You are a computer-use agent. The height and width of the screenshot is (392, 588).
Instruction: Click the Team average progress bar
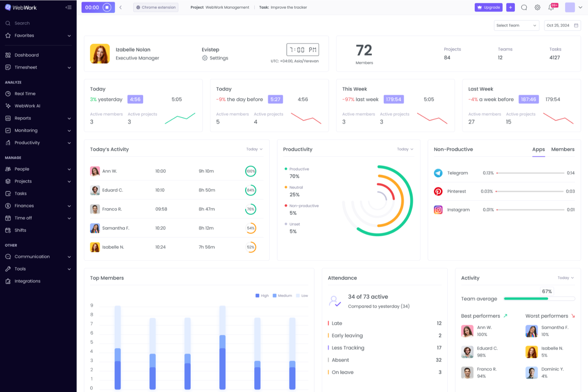[x=539, y=299]
